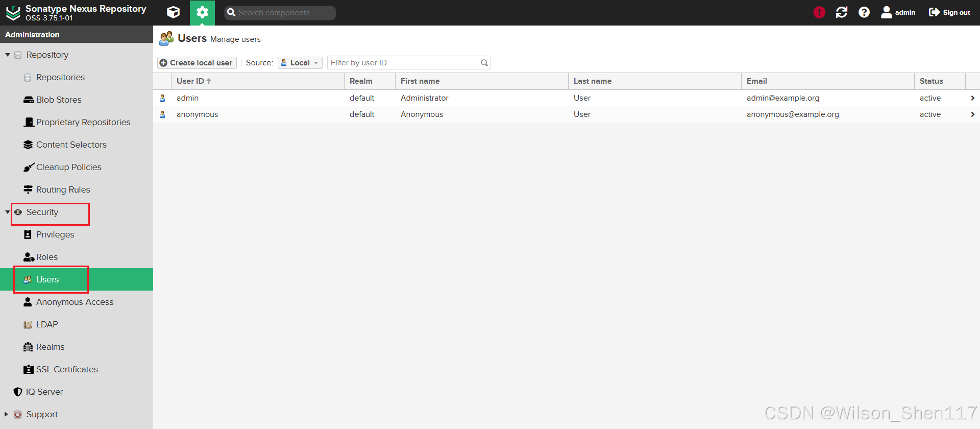The image size is (980, 429).
Task: Click the Blob Stores drive icon
Action: click(28, 100)
